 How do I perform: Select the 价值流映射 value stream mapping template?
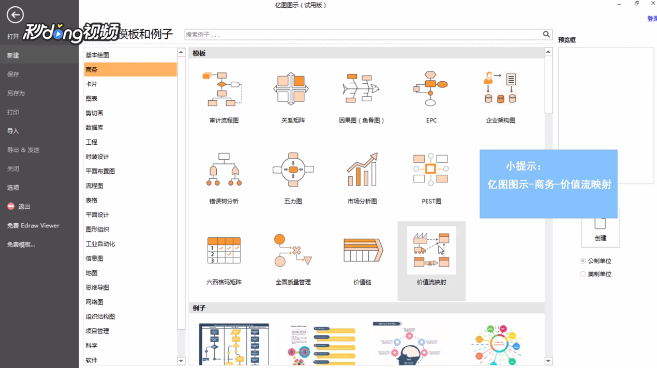pyautogui.click(x=432, y=261)
